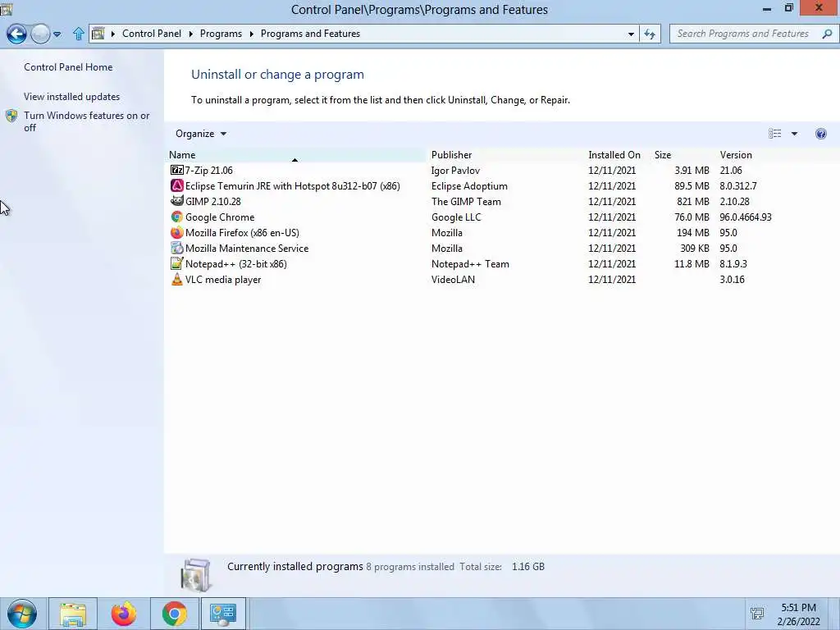Select the GIMP 2.10.28 entry
Screen dimensions: 840x630
tap(213, 202)
